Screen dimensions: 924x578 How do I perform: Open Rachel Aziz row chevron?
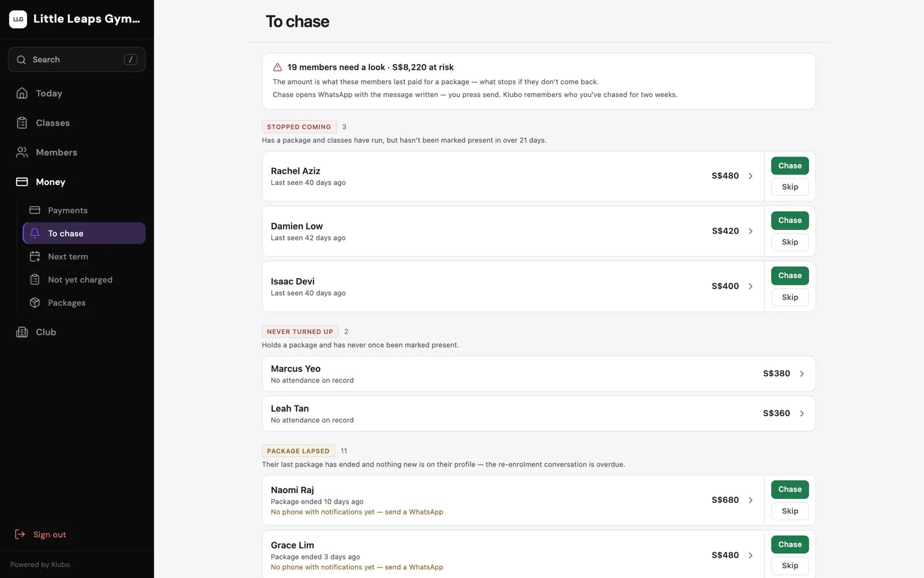coord(751,176)
